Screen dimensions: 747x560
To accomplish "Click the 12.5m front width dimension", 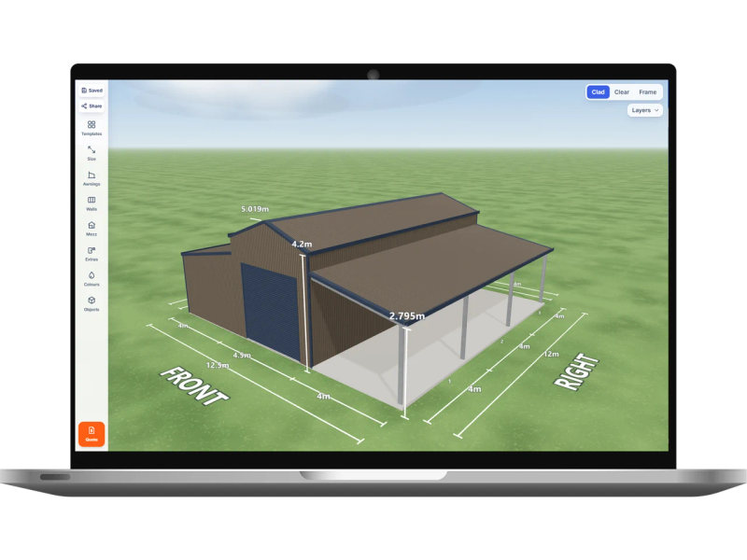I will coord(218,365).
